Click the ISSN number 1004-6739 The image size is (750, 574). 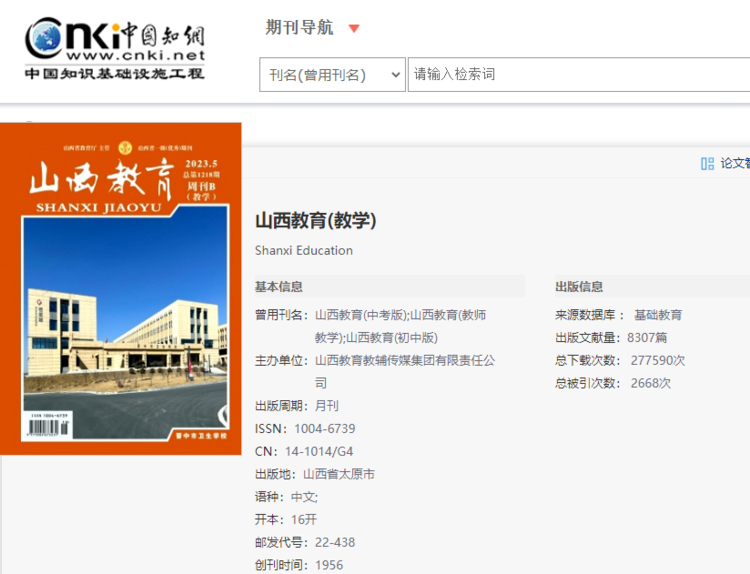tap(323, 429)
